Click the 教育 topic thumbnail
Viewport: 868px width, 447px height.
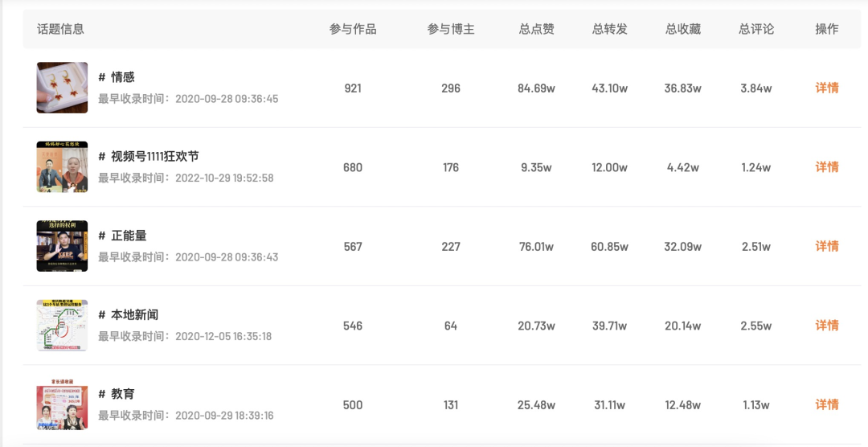[62, 404]
